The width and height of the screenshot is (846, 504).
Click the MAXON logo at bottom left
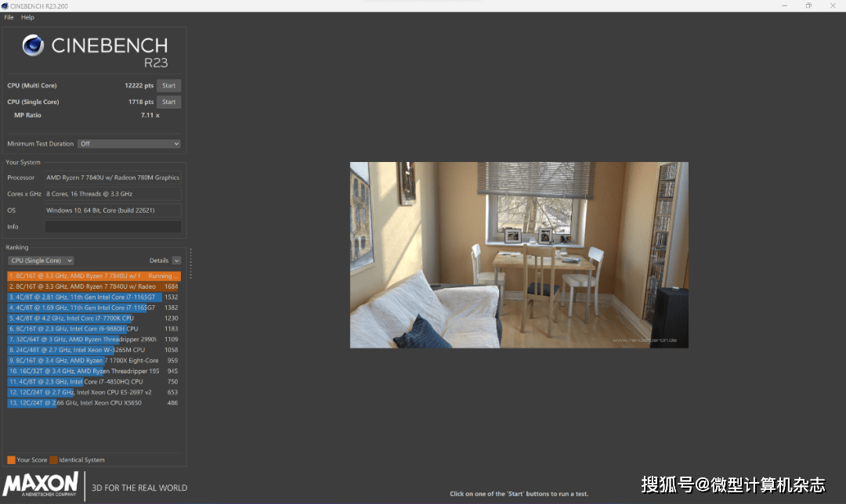(41, 484)
